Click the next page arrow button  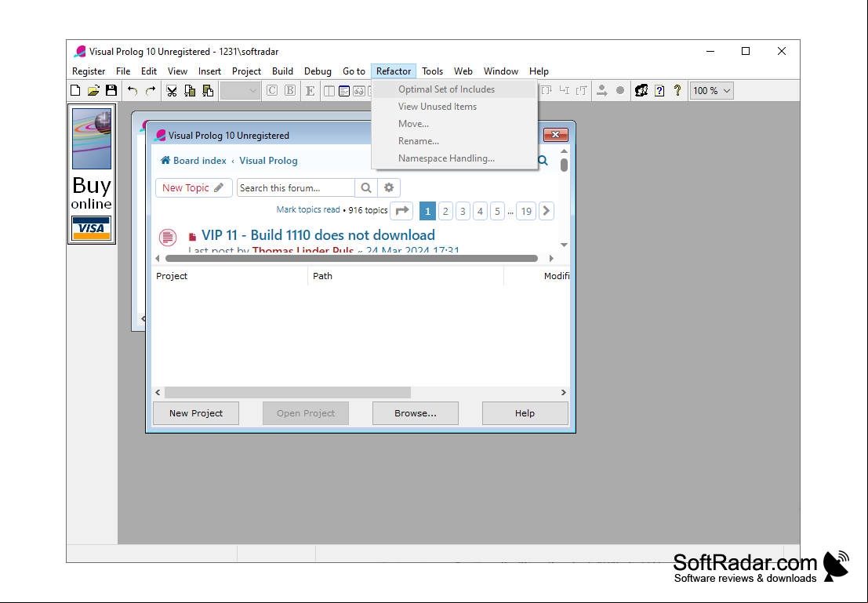pos(547,211)
